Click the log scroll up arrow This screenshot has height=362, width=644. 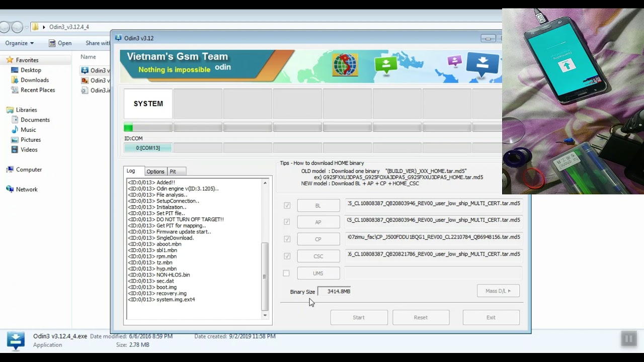(x=265, y=183)
